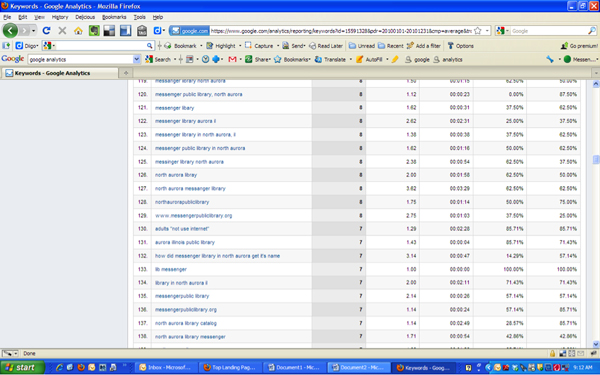Open the 'messenger libary' keyword link
This screenshot has width=600, height=375.
pos(174,108)
